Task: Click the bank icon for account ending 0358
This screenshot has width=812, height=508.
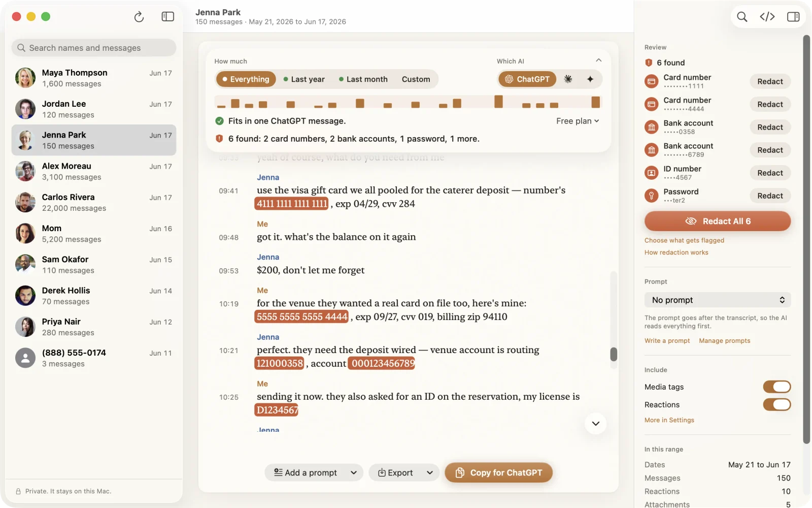Action: (651, 127)
